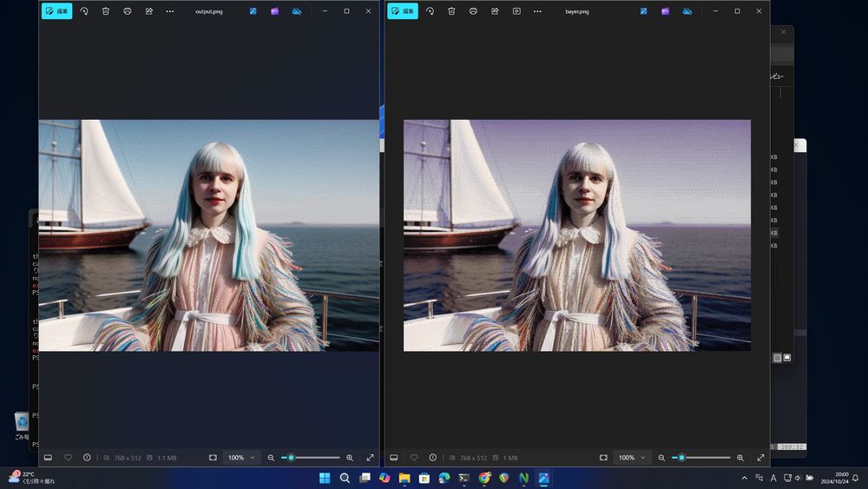This screenshot has height=489, width=868.
Task: Click the OneDrive cloud icon in output.png window
Action: click(297, 11)
